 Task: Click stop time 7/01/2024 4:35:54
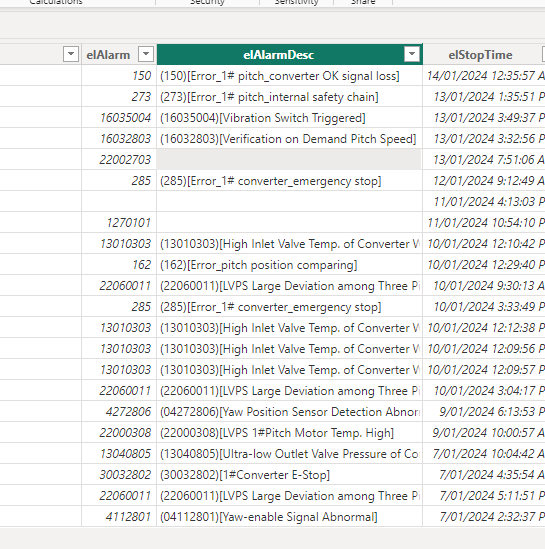click(x=484, y=475)
